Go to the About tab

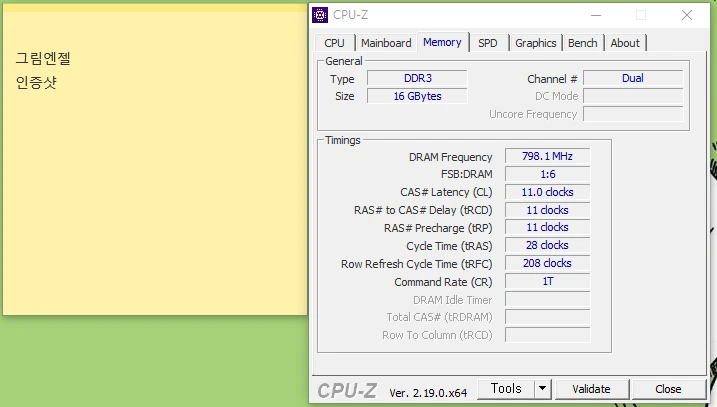click(x=625, y=43)
